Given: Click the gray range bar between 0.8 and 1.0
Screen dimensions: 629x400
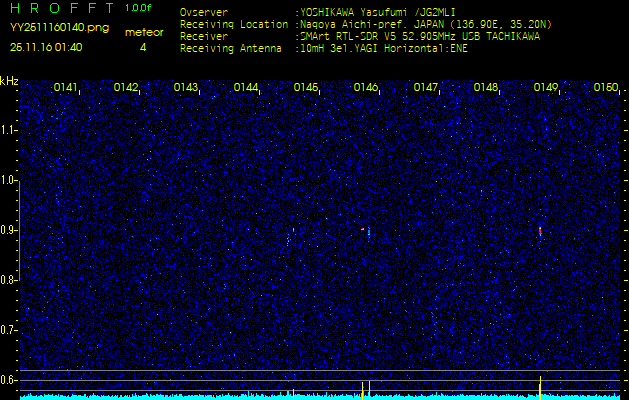Looking at the screenshot, I should click(x=20, y=231).
